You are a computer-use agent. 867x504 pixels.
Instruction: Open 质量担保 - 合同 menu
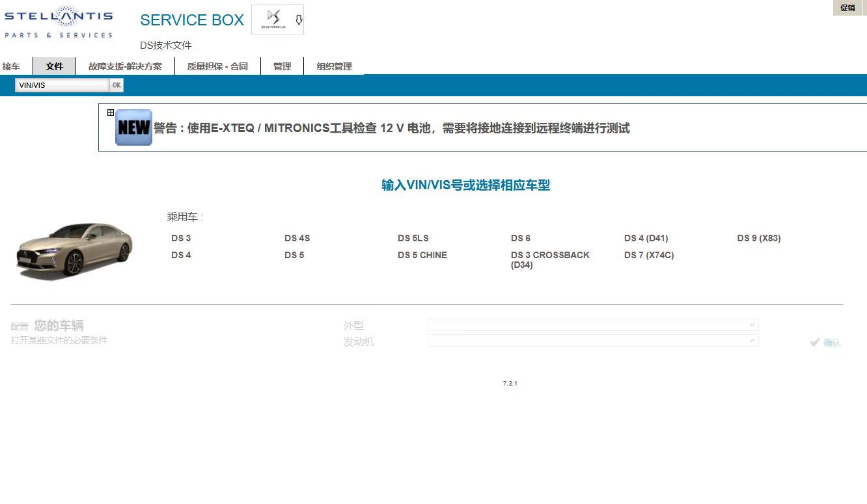pos(217,66)
